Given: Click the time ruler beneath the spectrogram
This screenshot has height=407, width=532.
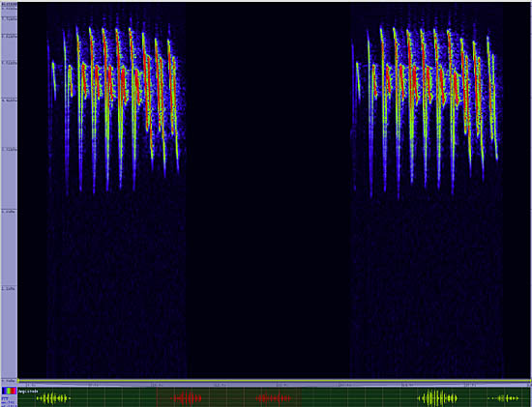Looking at the screenshot, I should point(274,386).
